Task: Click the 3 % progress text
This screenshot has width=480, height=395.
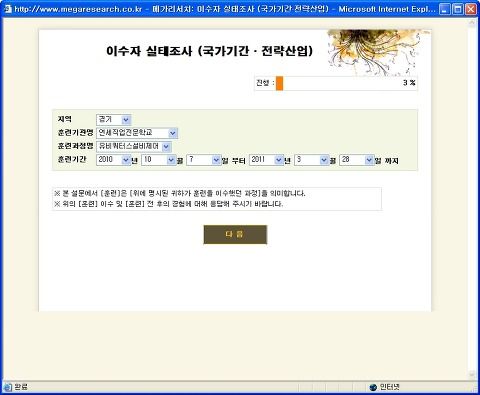Action: pyautogui.click(x=409, y=83)
